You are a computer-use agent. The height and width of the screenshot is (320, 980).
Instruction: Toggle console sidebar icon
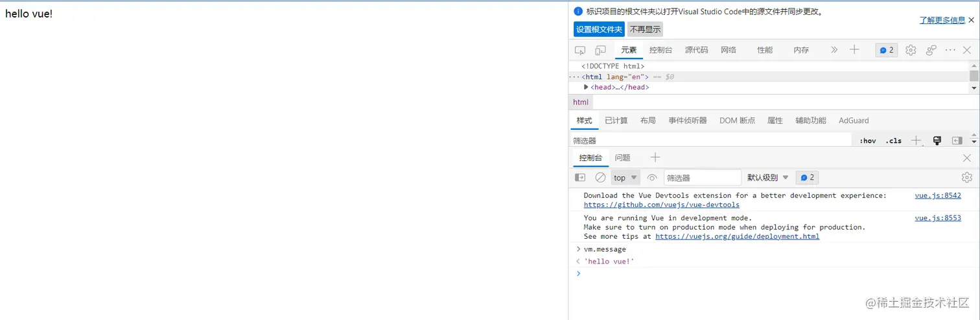click(x=580, y=177)
